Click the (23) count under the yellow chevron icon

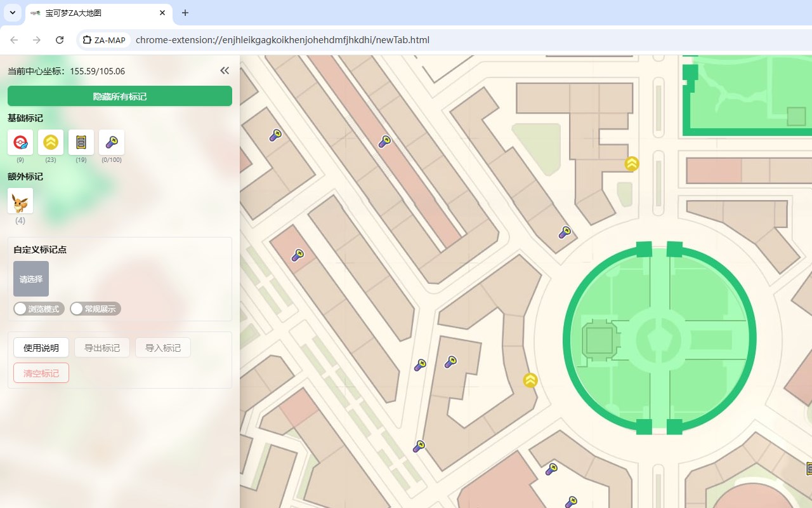click(51, 160)
